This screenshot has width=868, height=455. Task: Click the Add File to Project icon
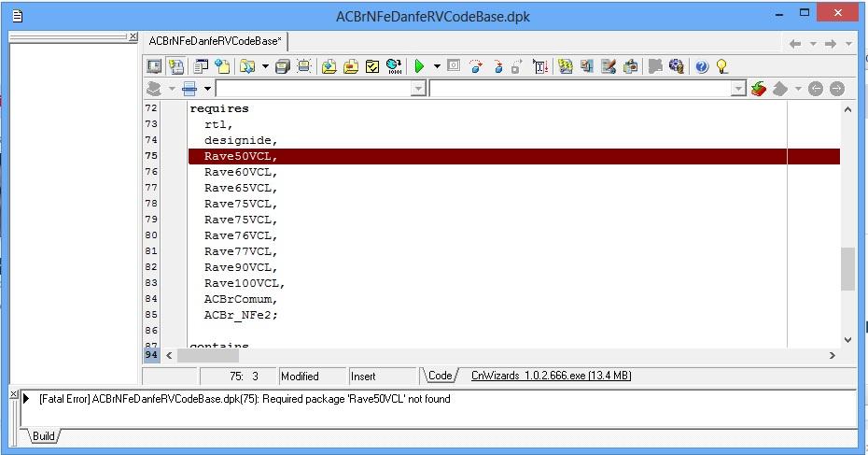329,66
